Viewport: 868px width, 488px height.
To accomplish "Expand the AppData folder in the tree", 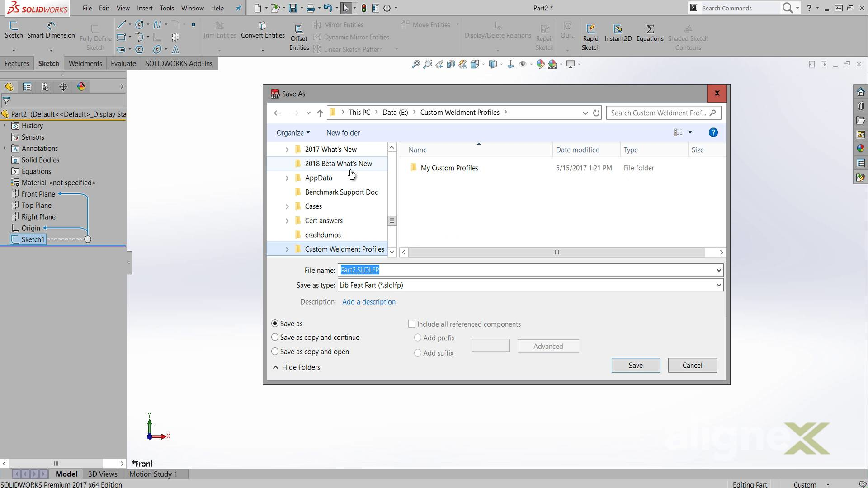I will (x=287, y=178).
